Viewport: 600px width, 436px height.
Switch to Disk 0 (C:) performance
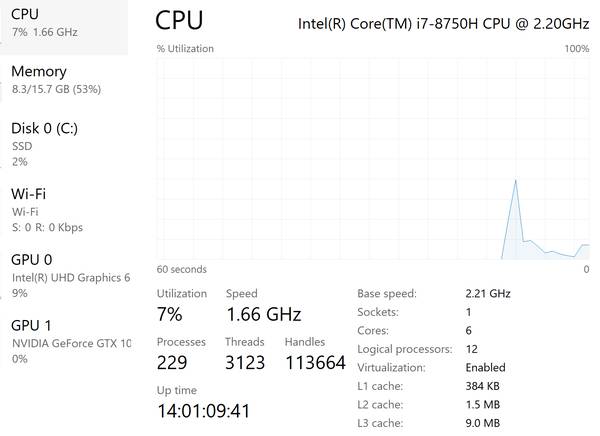point(60,143)
